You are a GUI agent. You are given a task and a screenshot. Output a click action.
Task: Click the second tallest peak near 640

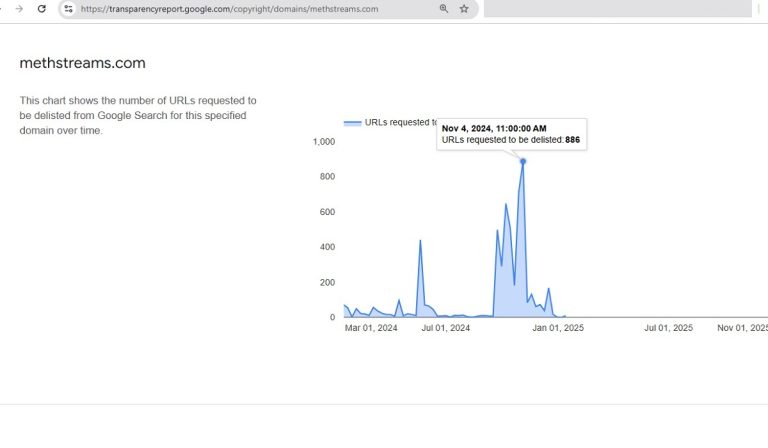(x=506, y=205)
